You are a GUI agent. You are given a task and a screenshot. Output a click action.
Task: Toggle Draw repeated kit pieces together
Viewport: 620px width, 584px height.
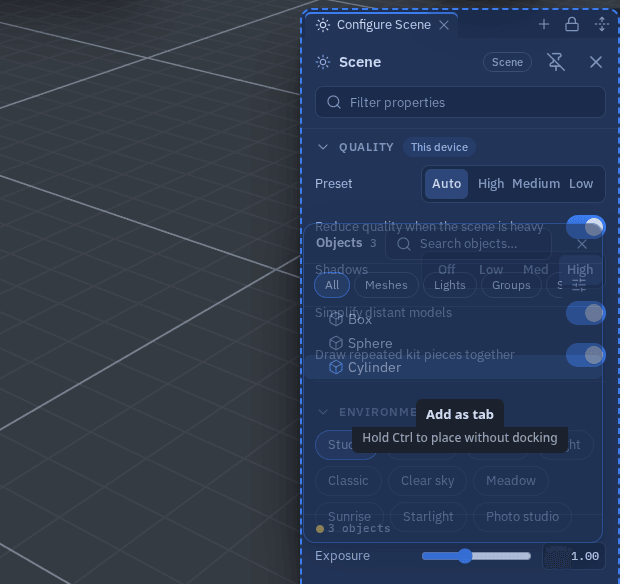586,355
